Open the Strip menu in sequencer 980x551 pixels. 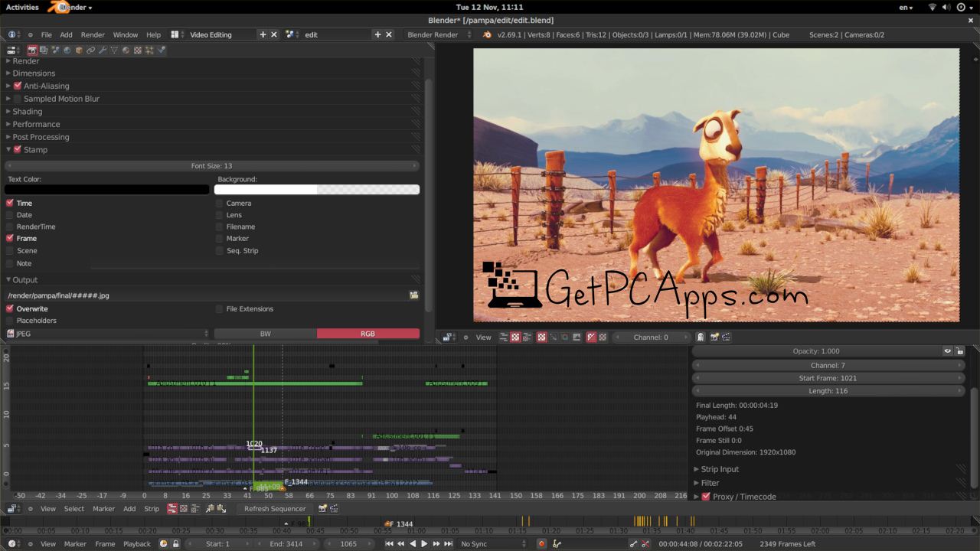pyautogui.click(x=152, y=509)
